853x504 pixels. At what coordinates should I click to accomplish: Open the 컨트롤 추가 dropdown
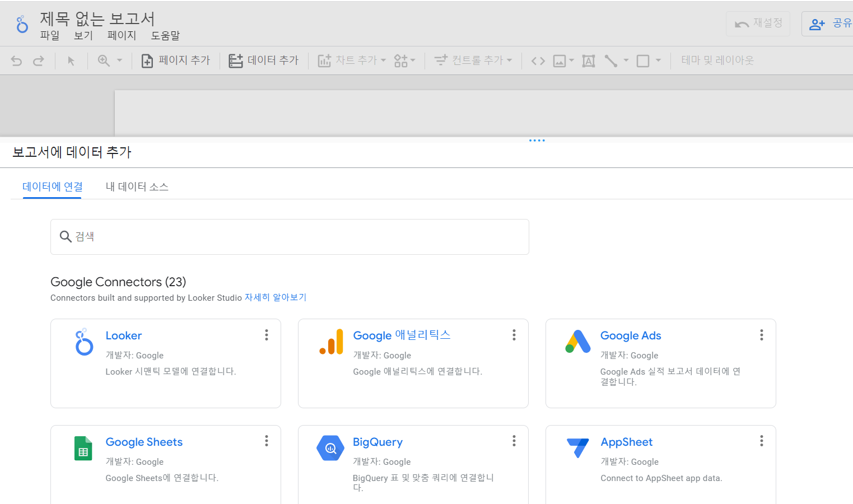473,60
